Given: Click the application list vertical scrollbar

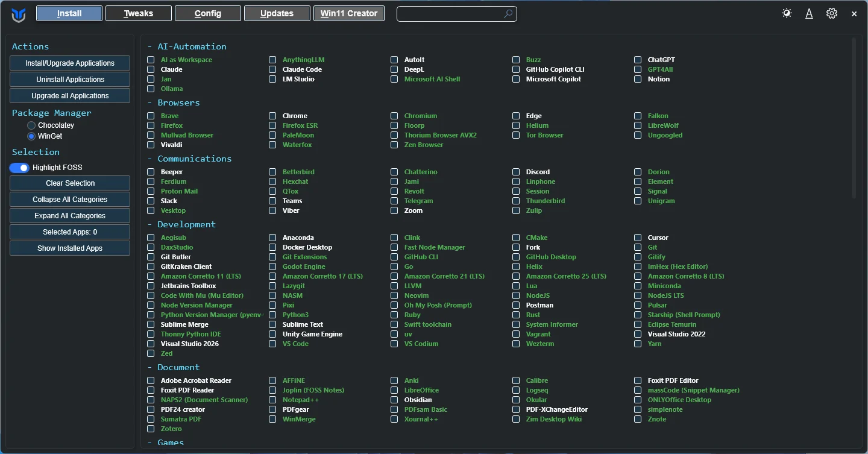Looking at the screenshot, I should (x=854, y=118).
